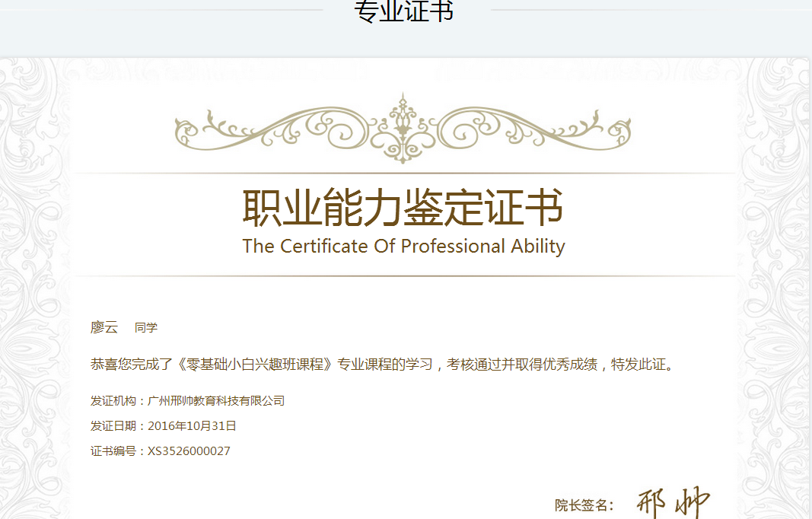Click the 恭喜您完成了 text at sentence start
The image size is (812, 519).
coord(132,365)
